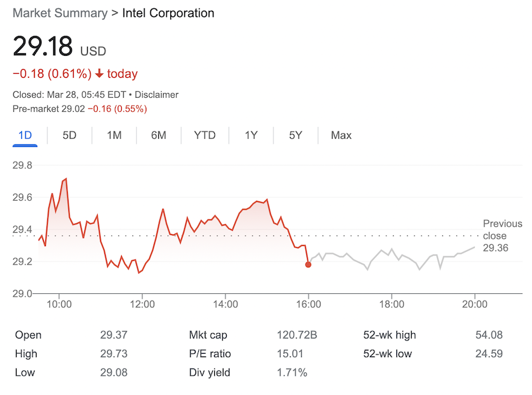Click the Previous close 29.36 label
Viewport: 532px width, 395px height.
tap(503, 236)
